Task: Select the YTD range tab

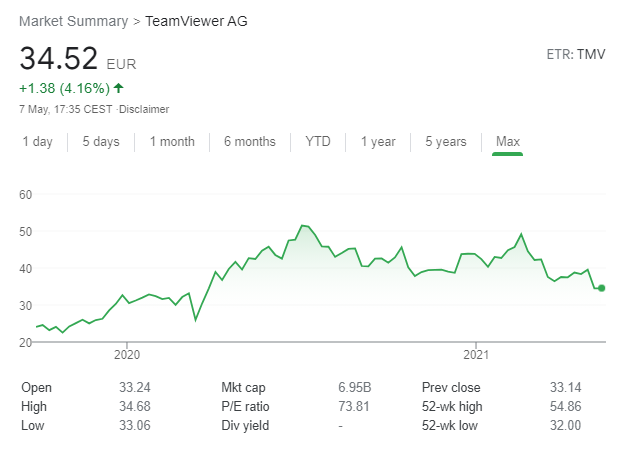Action: (318, 142)
